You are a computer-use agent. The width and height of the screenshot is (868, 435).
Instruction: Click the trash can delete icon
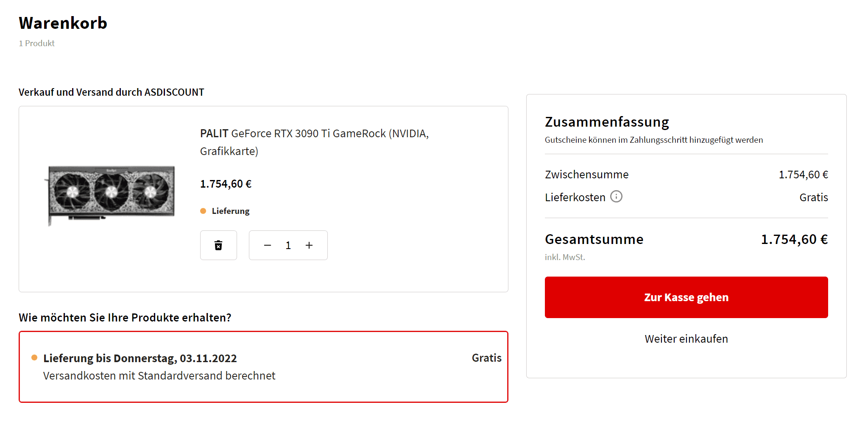click(x=218, y=245)
